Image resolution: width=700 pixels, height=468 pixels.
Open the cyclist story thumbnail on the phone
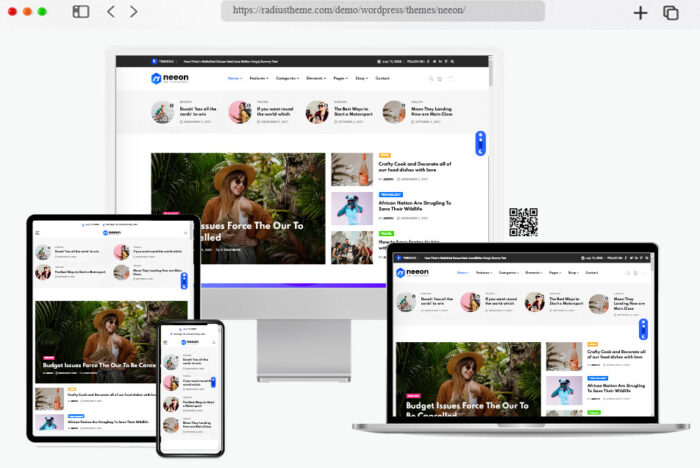171,361
